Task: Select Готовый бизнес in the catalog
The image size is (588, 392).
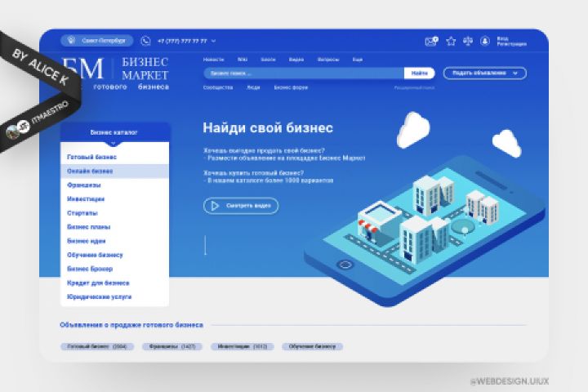Action: [115, 157]
